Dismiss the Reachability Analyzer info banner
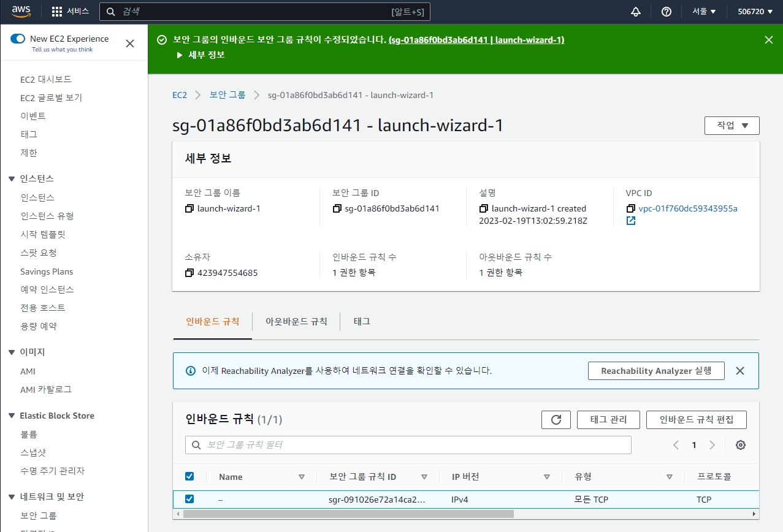This screenshot has width=783, height=532. coord(740,371)
